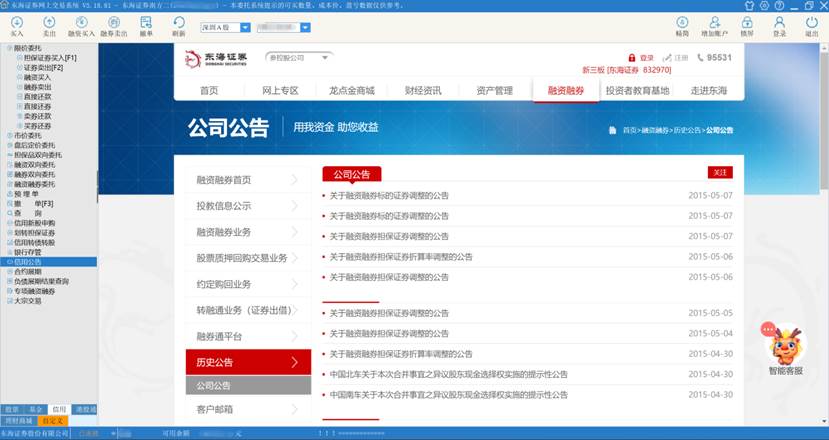This screenshot has width=829, height=440.
Task: Select 信用新股申购 in the tree
Action: [x=34, y=223]
